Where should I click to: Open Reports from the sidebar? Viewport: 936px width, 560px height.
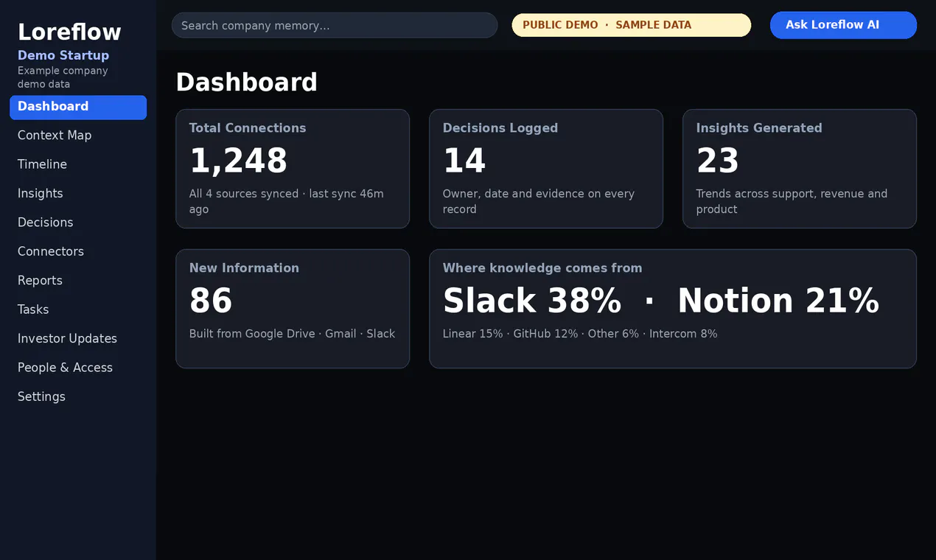(78, 281)
